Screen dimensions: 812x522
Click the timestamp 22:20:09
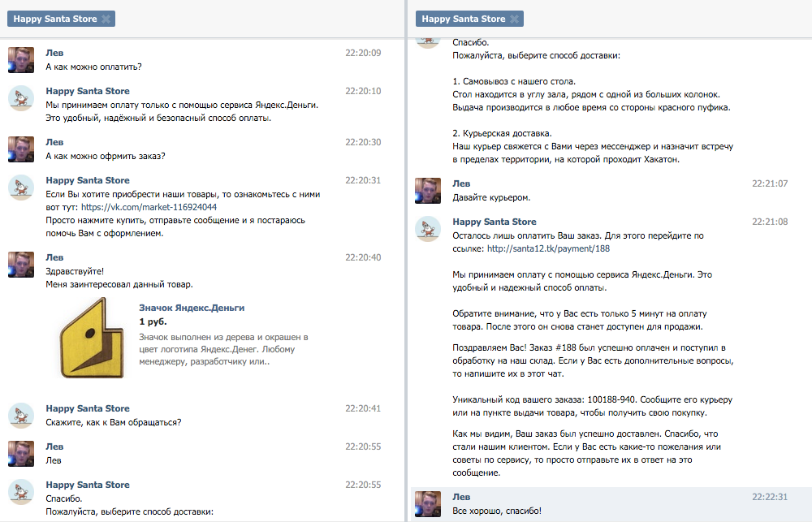click(x=363, y=53)
